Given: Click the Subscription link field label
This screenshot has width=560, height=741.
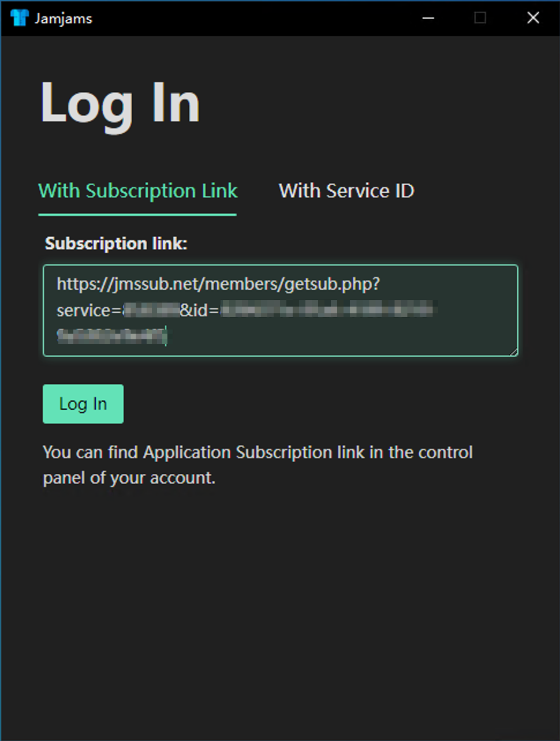Looking at the screenshot, I should [x=115, y=243].
